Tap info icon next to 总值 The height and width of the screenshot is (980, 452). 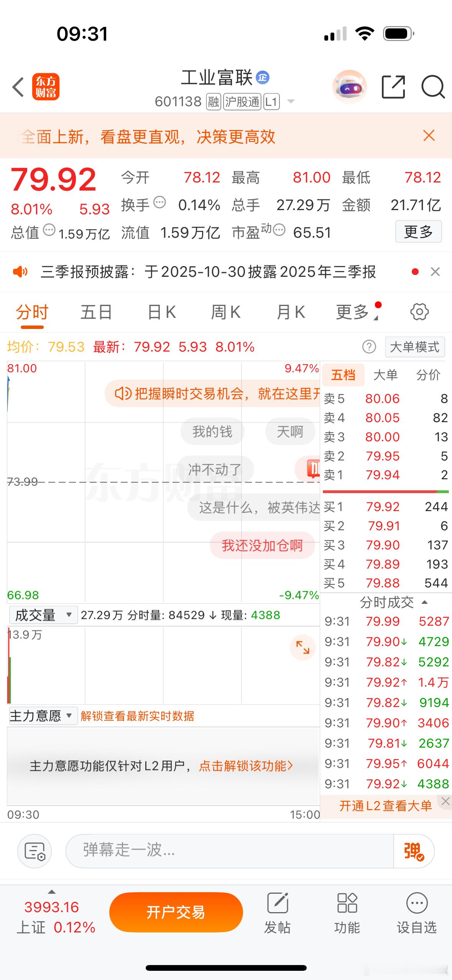49,230
